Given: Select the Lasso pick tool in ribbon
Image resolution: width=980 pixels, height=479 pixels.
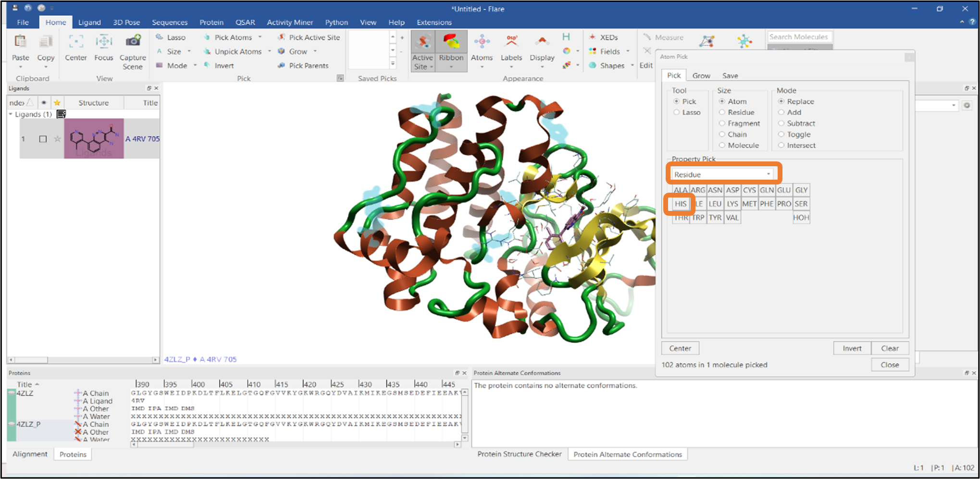Looking at the screenshot, I should click(x=171, y=37).
